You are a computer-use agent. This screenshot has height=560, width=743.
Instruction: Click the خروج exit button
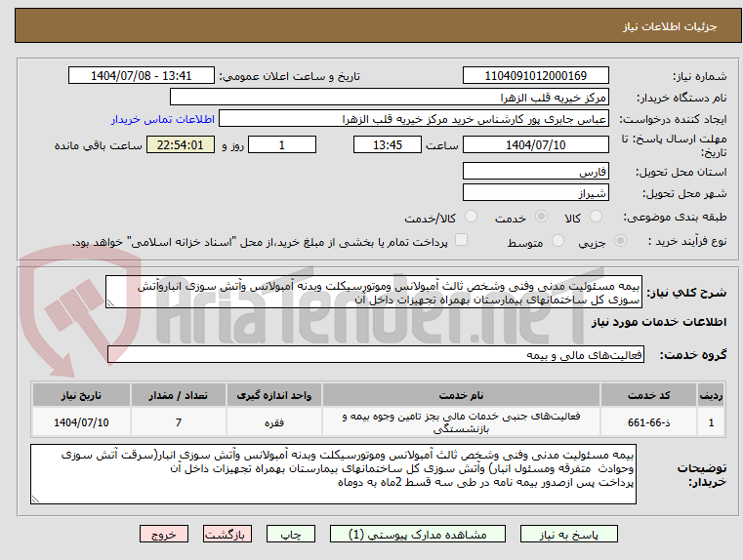pos(164,534)
